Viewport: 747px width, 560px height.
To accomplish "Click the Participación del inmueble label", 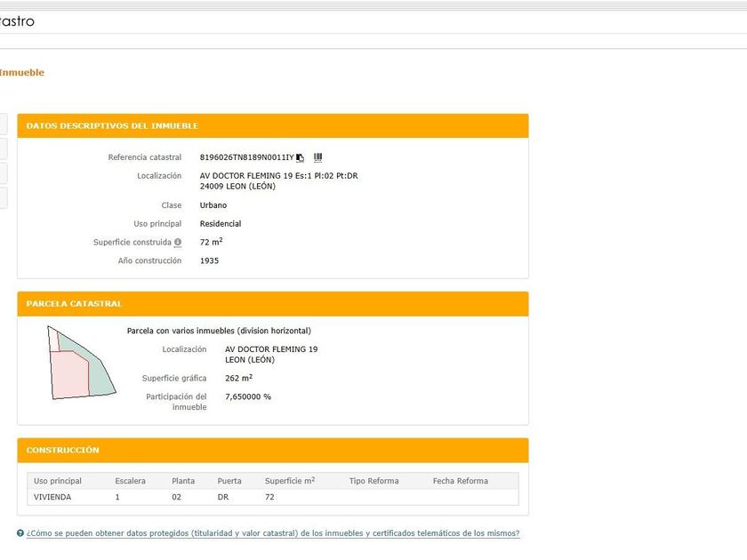I will tap(176, 402).
